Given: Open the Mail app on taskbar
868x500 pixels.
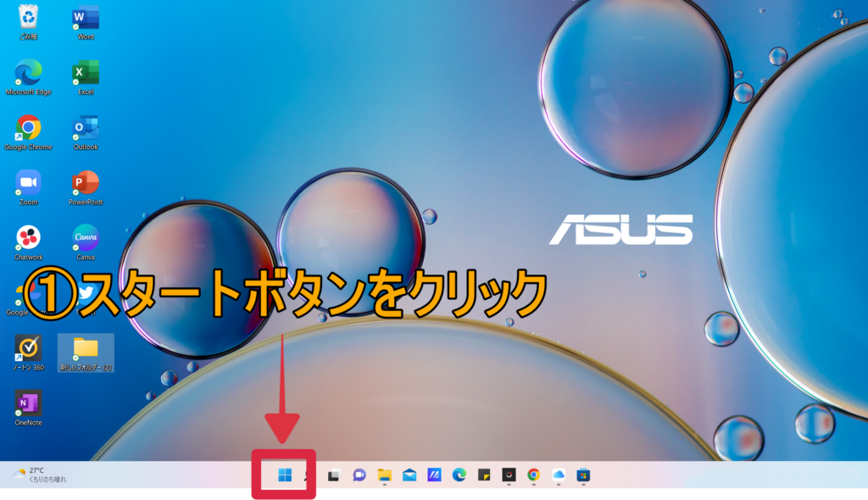Looking at the screenshot, I should (x=409, y=475).
